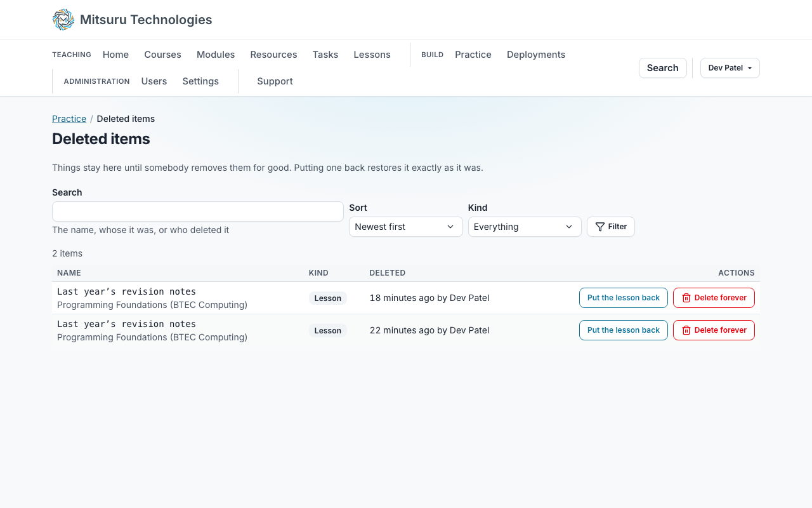Click the KIND column header
The height and width of the screenshot is (508, 812).
point(318,273)
